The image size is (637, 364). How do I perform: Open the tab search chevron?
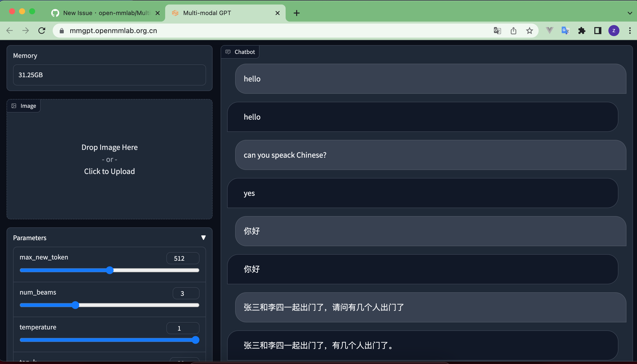[629, 13]
